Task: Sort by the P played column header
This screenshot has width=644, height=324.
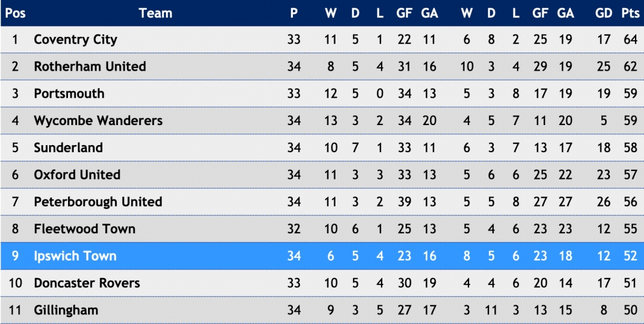Action: pyautogui.click(x=293, y=13)
